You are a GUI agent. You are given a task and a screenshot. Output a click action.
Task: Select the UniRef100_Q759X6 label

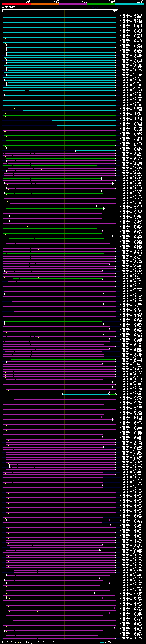(131, 239)
